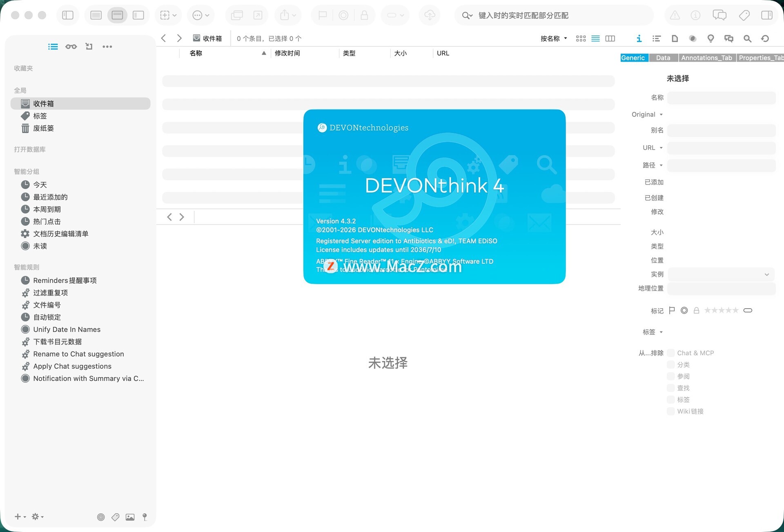The height and width of the screenshot is (532, 784).
Task: Click the bottom sidebar image icon
Action: (130, 517)
